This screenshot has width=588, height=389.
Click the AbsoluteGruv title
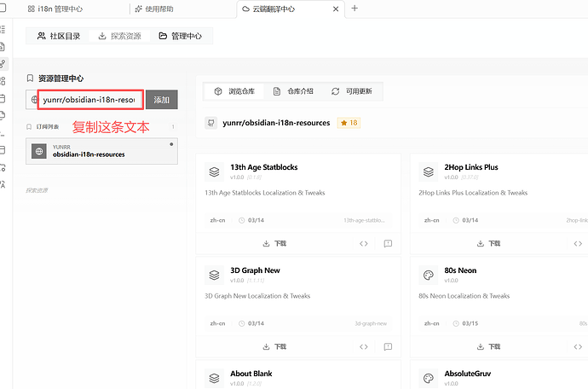(x=468, y=374)
